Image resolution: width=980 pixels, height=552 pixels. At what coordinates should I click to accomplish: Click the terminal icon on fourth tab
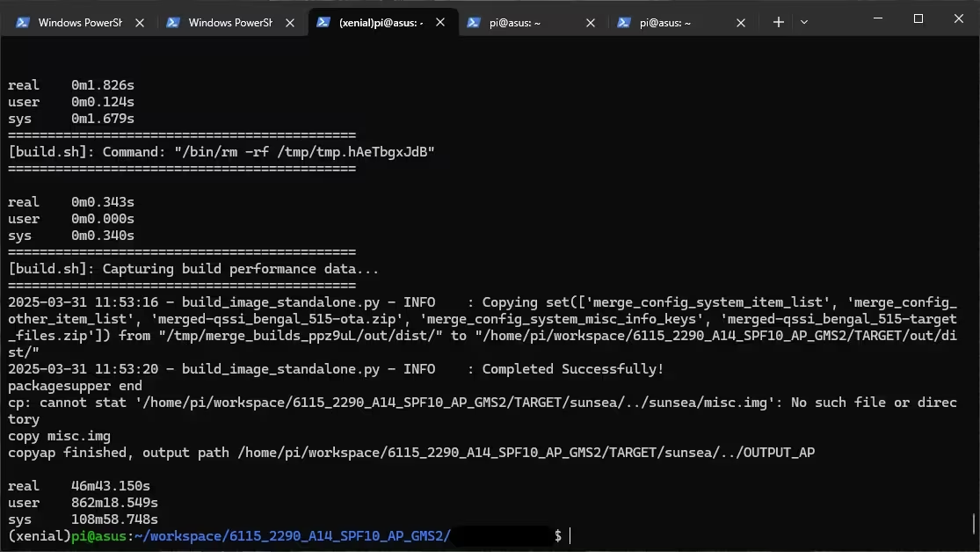pyautogui.click(x=474, y=23)
